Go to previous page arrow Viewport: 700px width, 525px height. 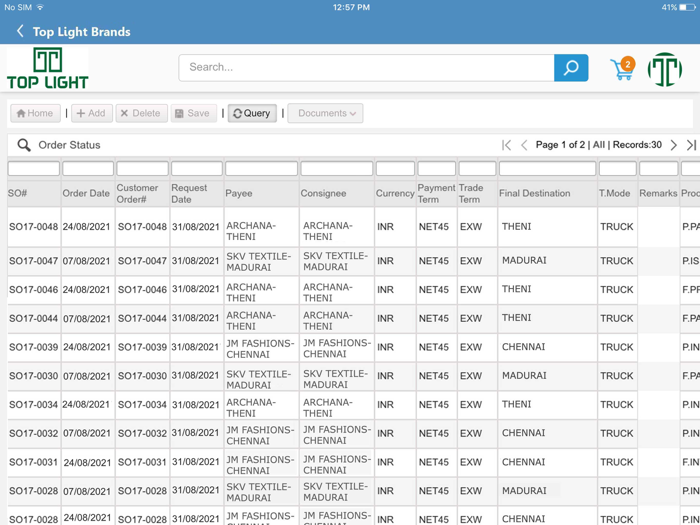pos(524,145)
